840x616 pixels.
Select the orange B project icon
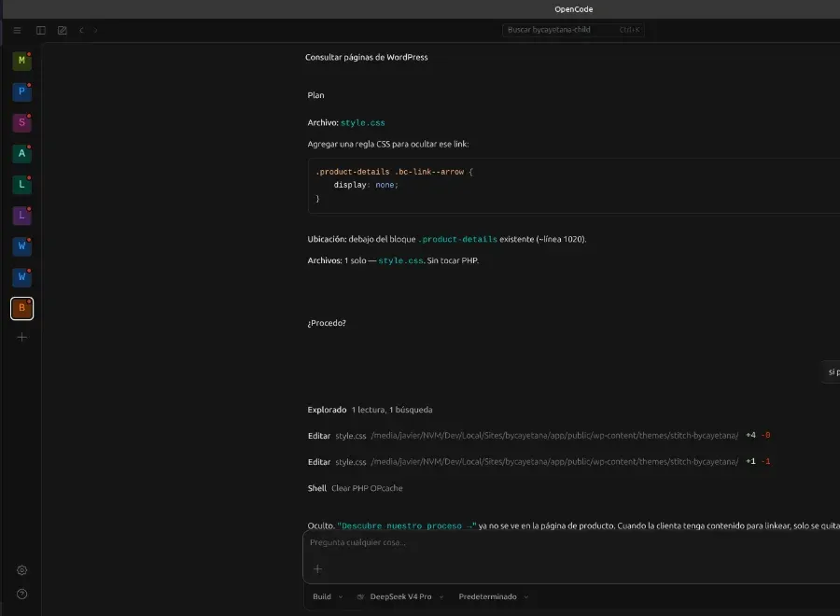(22, 308)
